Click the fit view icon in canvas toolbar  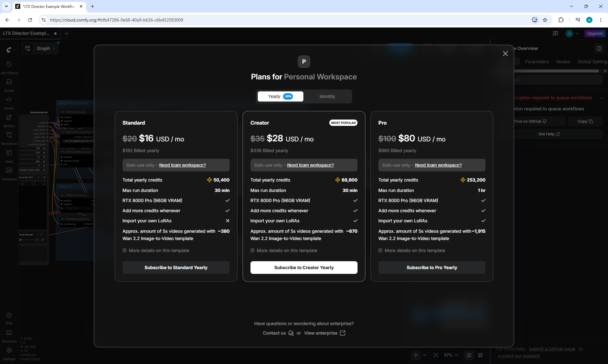coord(436,355)
